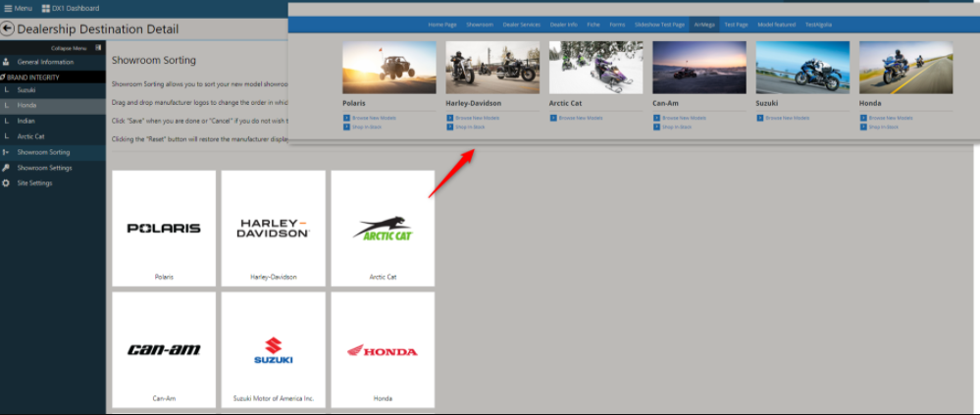980x415 pixels.
Task: Open the Showroom tab in preview navigation
Action: (480, 25)
